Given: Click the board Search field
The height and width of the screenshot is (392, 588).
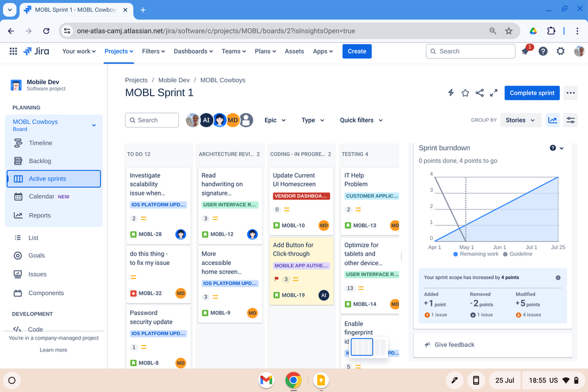Looking at the screenshot, I should (152, 120).
